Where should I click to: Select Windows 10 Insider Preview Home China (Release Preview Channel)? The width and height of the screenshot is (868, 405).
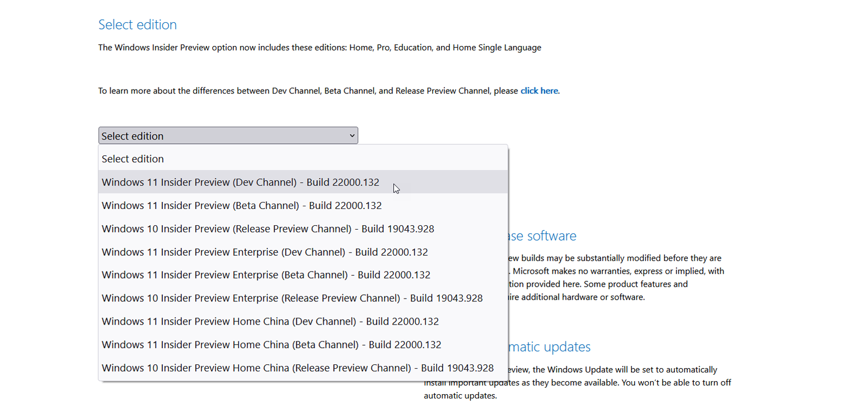pyautogui.click(x=303, y=368)
